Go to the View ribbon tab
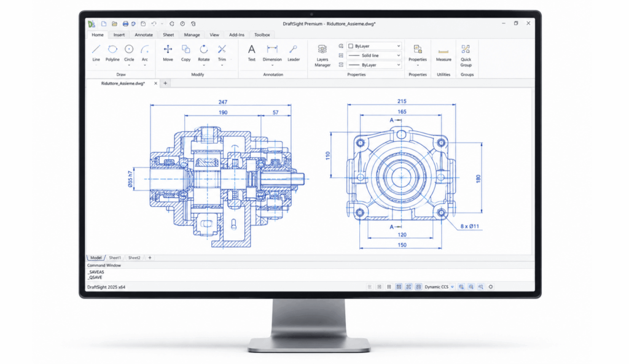The image size is (629, 364). [214, 35]
